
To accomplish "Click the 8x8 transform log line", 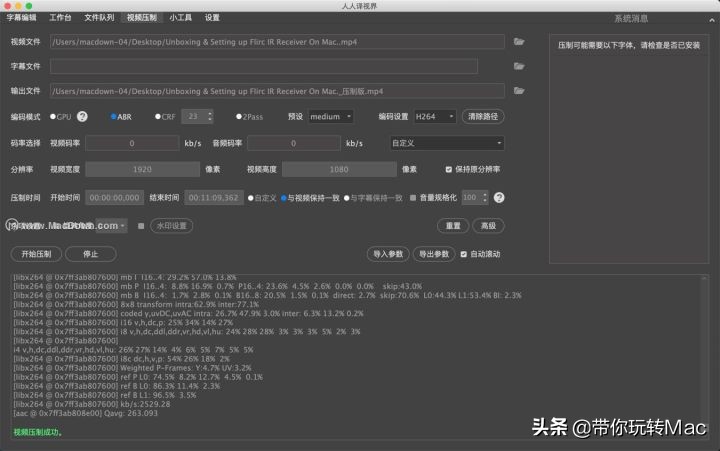I will pyautogui.click(x=136, y=304).
